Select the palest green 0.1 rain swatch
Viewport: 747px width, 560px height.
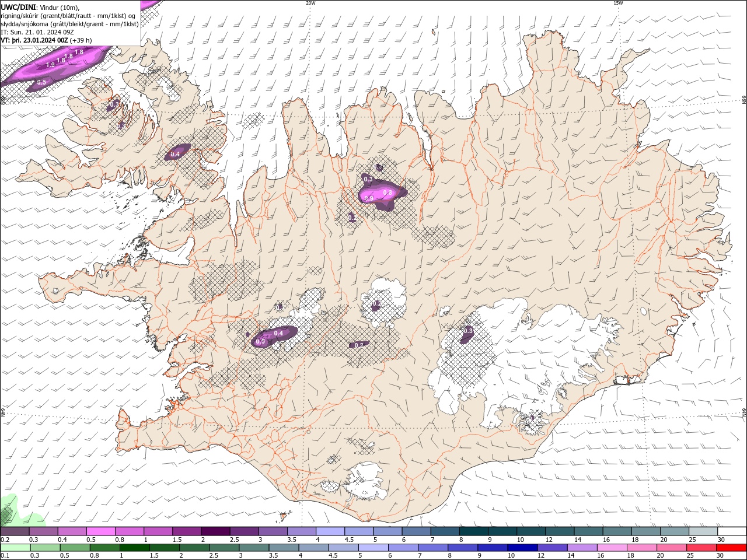click(x=15, y=547)
